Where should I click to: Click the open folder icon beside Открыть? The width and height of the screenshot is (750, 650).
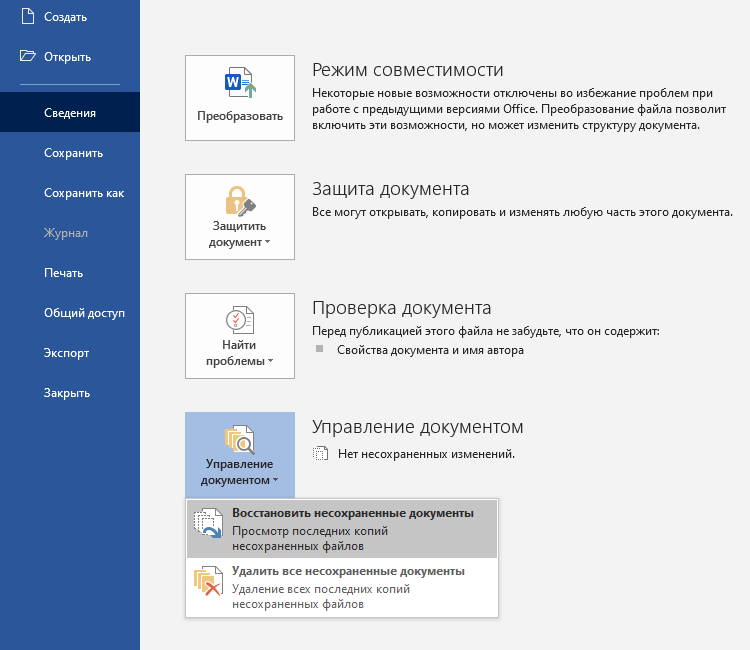(27, 57)
